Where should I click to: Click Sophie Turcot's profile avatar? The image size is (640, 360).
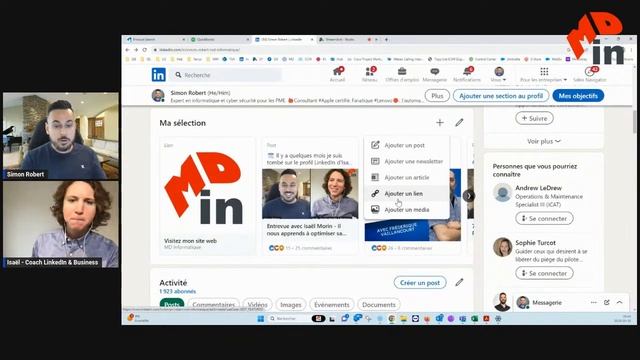(x=502, y=247)
